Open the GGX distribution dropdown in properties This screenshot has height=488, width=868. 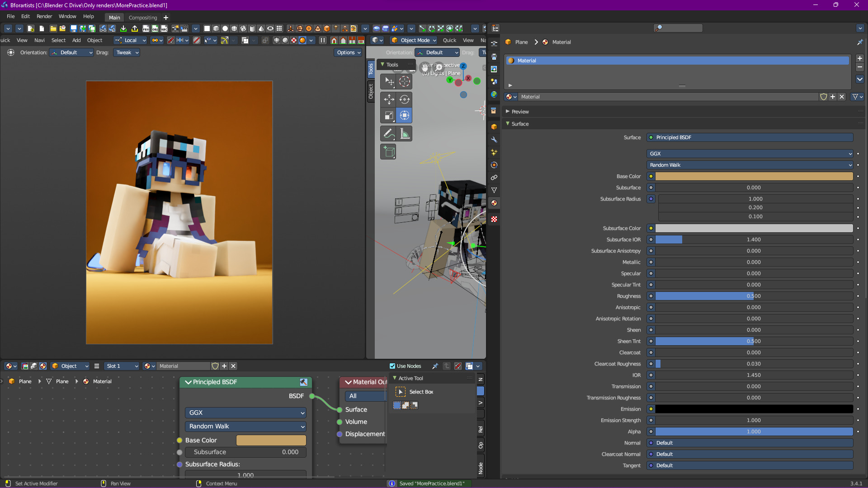pyautogui.click(x=750, y=154)
